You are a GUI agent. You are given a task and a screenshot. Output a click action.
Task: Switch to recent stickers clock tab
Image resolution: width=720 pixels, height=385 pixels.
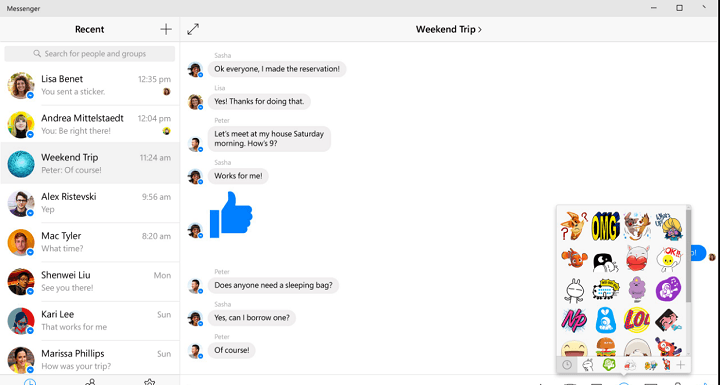tap(567, 365)
